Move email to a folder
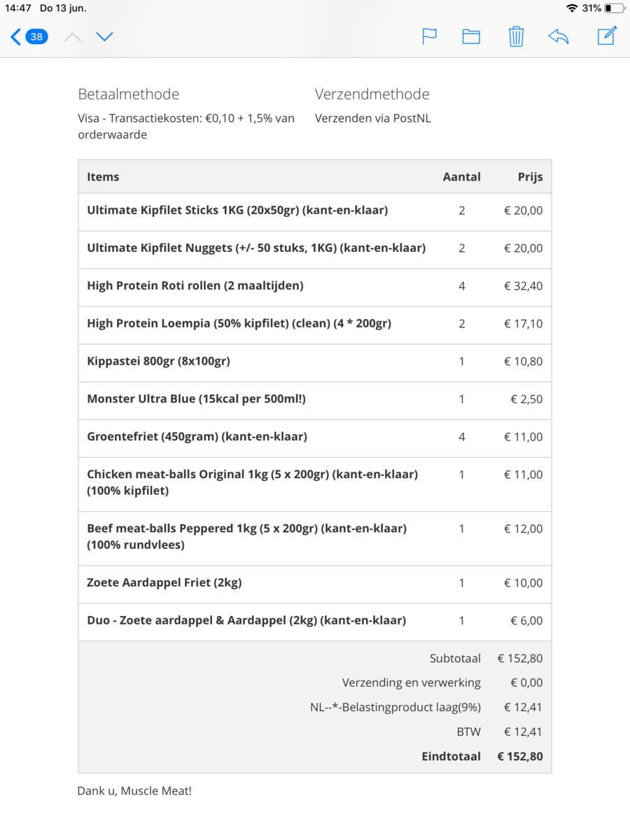630x840 pixels. pos(470,36)
